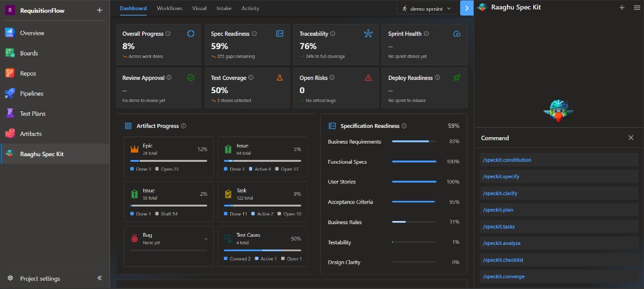Collapse the Raaghu Spec Kit side panel arrow

pyautogui.click(x=467, y=8)
